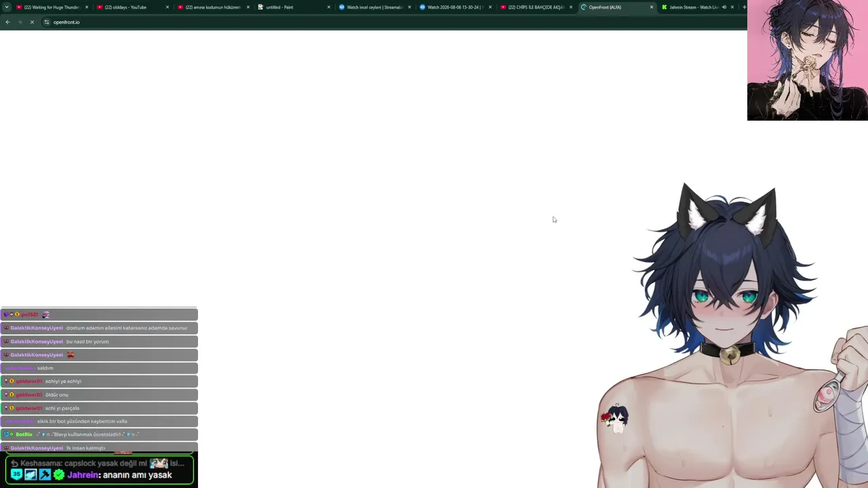View site information for openfront.io
This screenshot has width=868, height=488.
pyautogui.click(x=47, y=22)
